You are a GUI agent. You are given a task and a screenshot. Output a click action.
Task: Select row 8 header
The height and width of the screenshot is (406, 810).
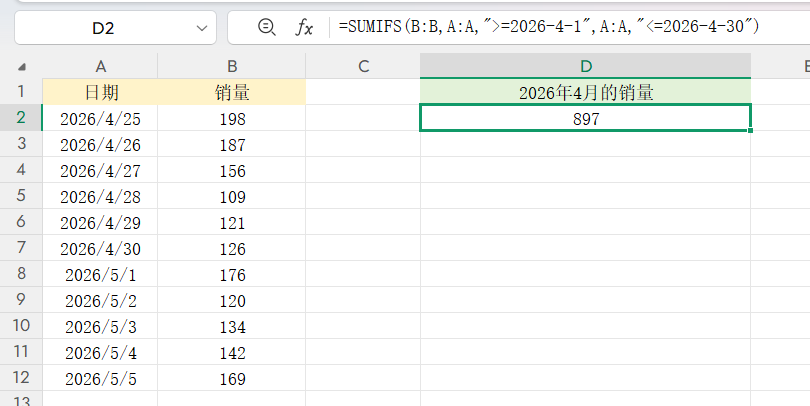21,274
